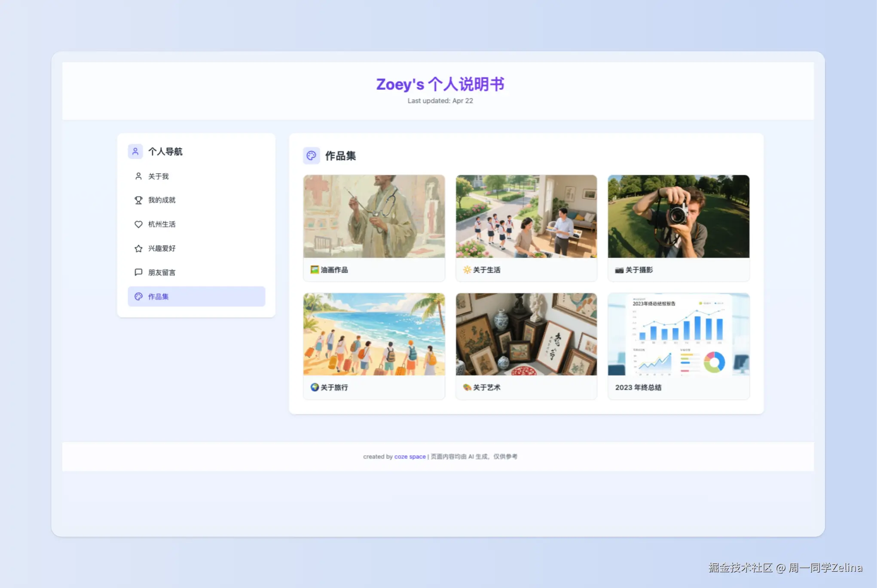Open the 2023 年终总结 chart thumbnail
Screen dimensions: 877x588
[x=678, y=334]
